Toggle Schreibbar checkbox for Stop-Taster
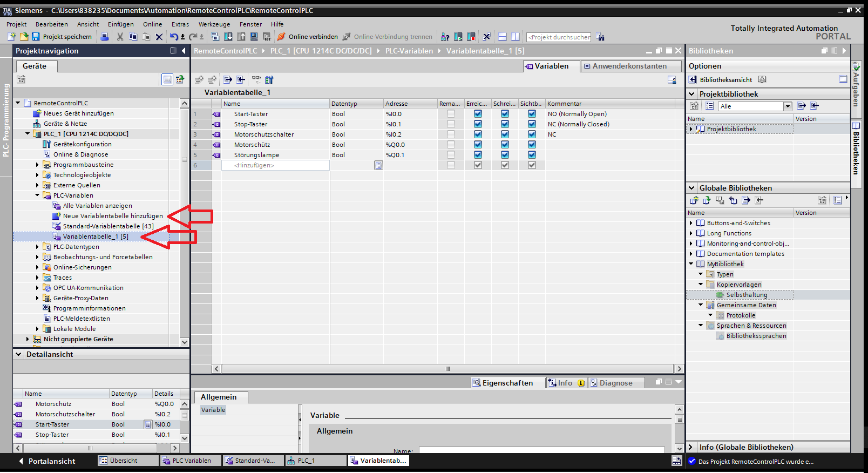Viewport: 868px width, 473px height. coord(505,124)
